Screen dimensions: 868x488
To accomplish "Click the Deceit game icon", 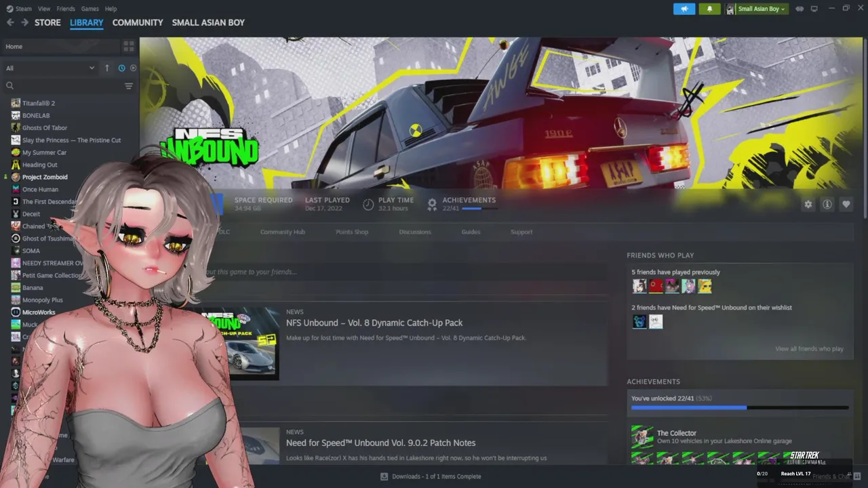I will 16,213.
